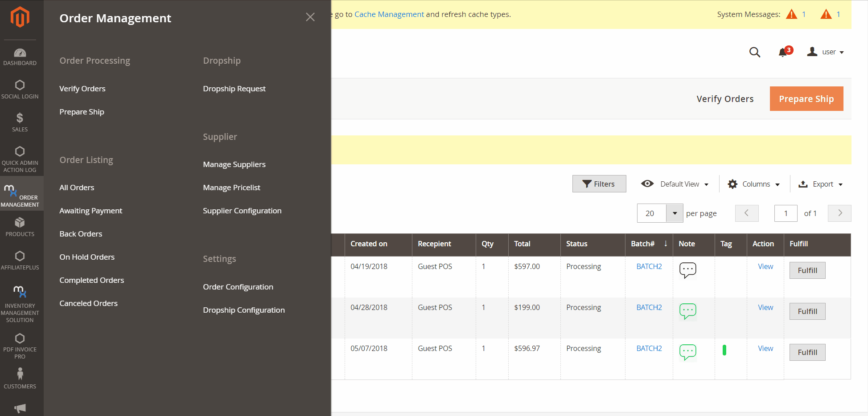Go to next page arrow

coord(839,213)
